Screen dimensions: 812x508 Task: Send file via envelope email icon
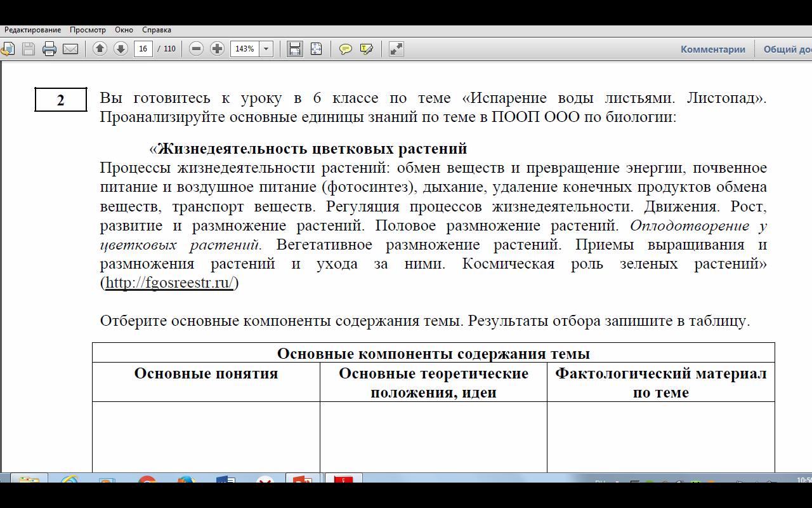click(x=70, y=49)
